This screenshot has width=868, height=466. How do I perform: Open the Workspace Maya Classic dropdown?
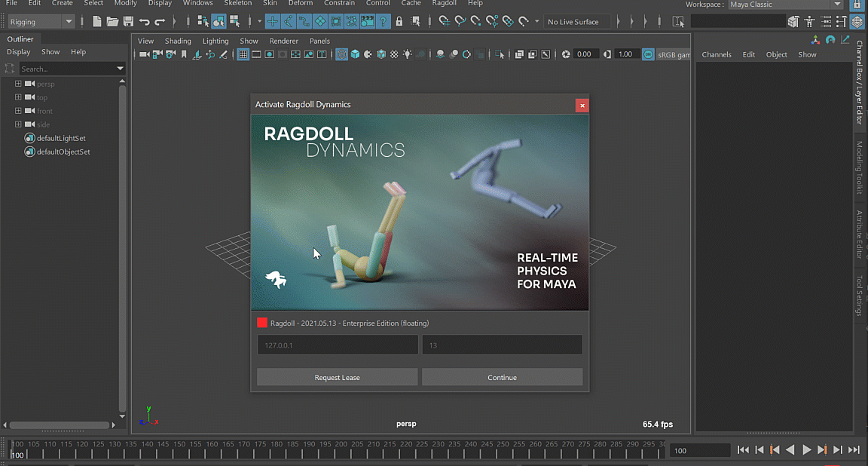point(784,5)
